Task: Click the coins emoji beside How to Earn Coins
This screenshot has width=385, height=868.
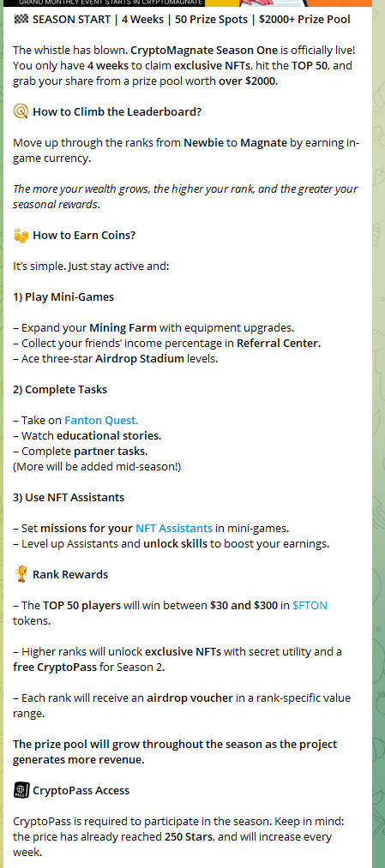Action: (21, 236)
